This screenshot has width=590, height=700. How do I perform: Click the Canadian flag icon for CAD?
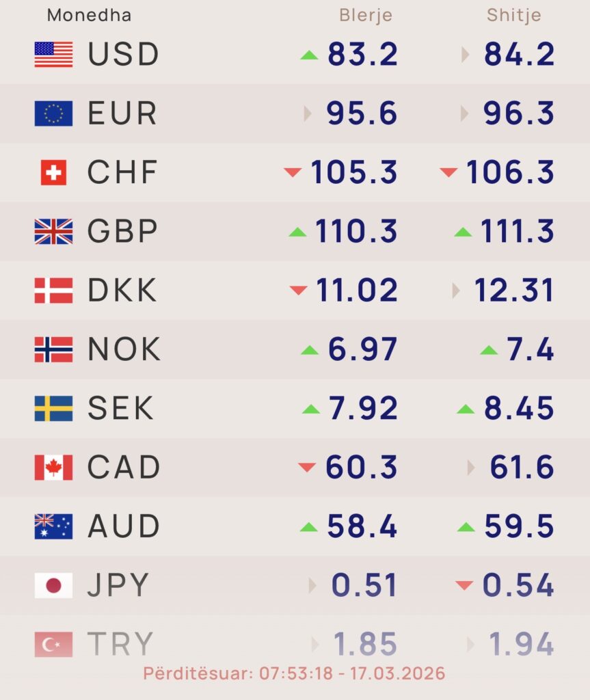[53, 468]
